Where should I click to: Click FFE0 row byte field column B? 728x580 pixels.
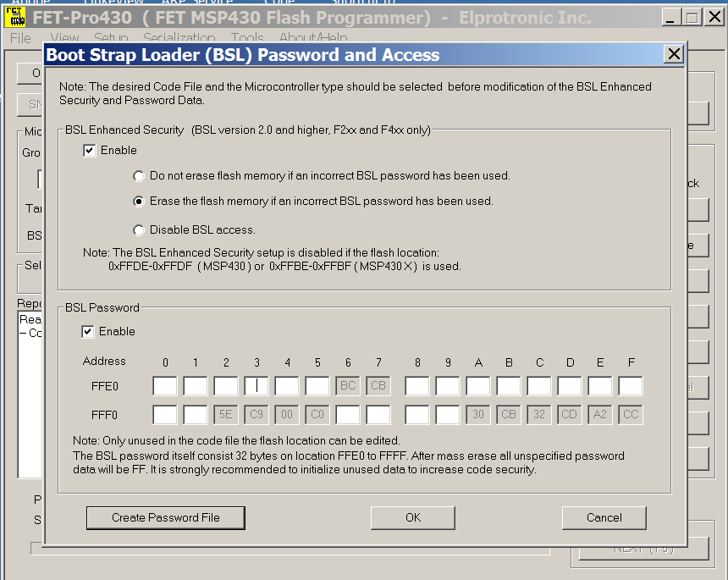click(x=509, y=386)
